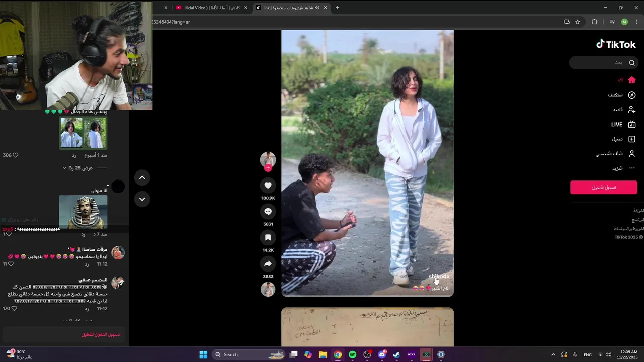Open the Chrome profile avatar M
The height and width of the screenshot is (362, 644).
[624, 22]
